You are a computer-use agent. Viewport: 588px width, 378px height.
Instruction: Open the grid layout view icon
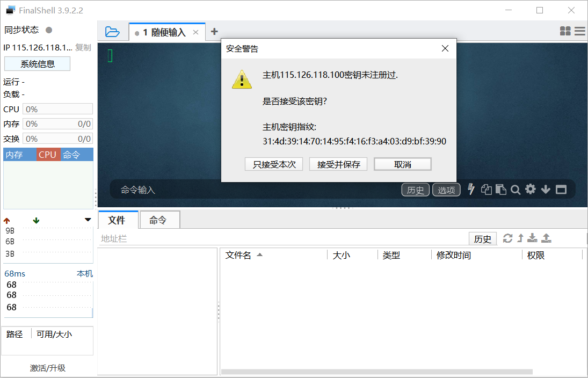[565, 32]
